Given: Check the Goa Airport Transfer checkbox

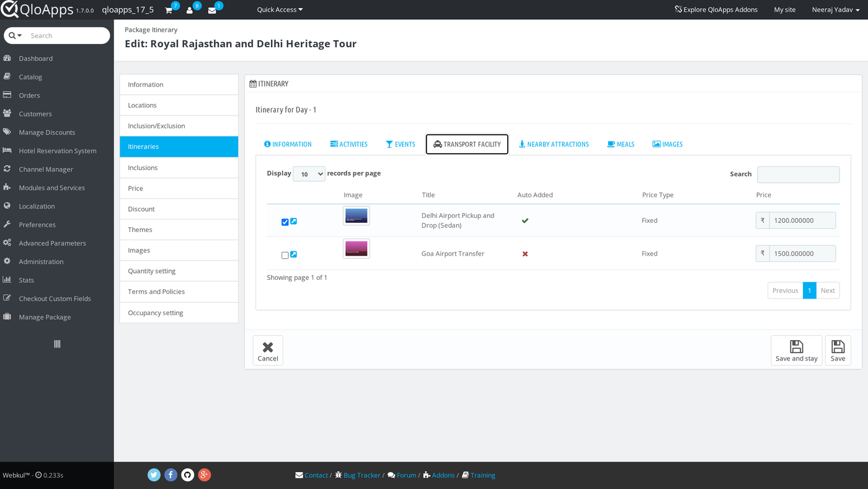Looking at the screenshot, I should (x=285, y=255).
